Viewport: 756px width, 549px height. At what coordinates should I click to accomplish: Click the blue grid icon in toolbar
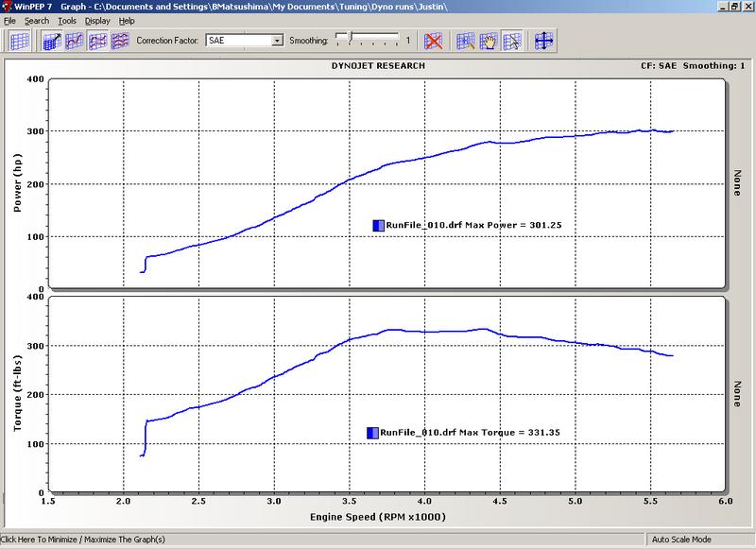coord(20,41)
